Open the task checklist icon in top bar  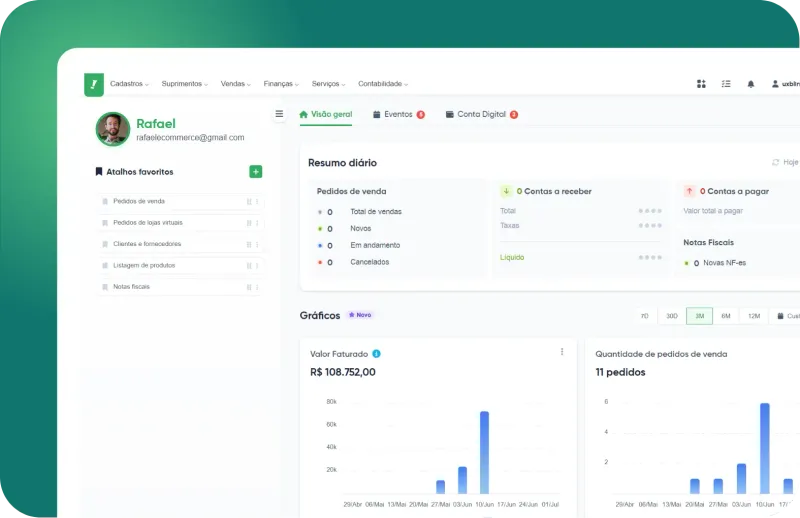726,84
